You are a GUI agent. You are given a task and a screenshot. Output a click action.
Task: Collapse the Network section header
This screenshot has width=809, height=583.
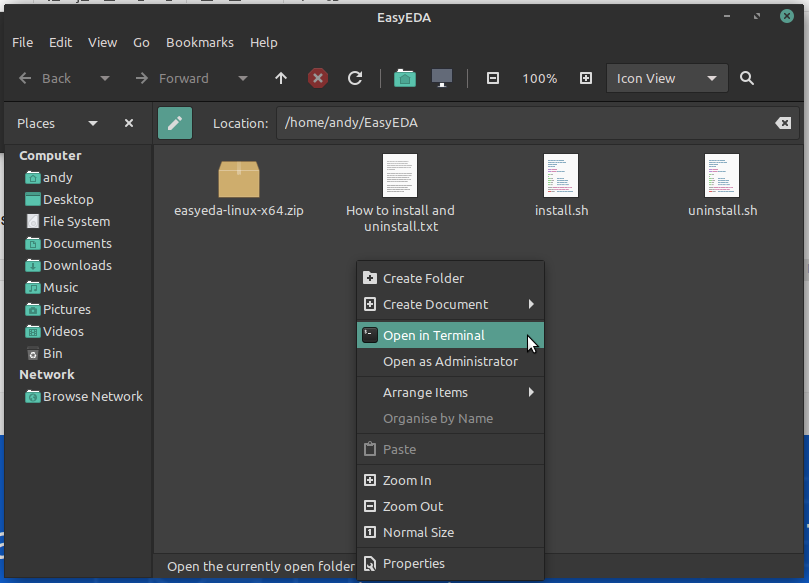pos(47,375)
